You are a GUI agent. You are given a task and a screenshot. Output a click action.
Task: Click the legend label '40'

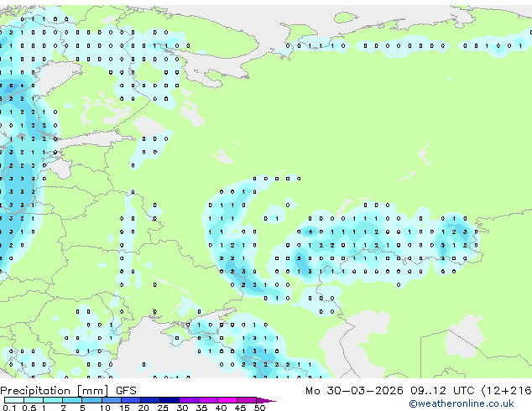point(221,408)
